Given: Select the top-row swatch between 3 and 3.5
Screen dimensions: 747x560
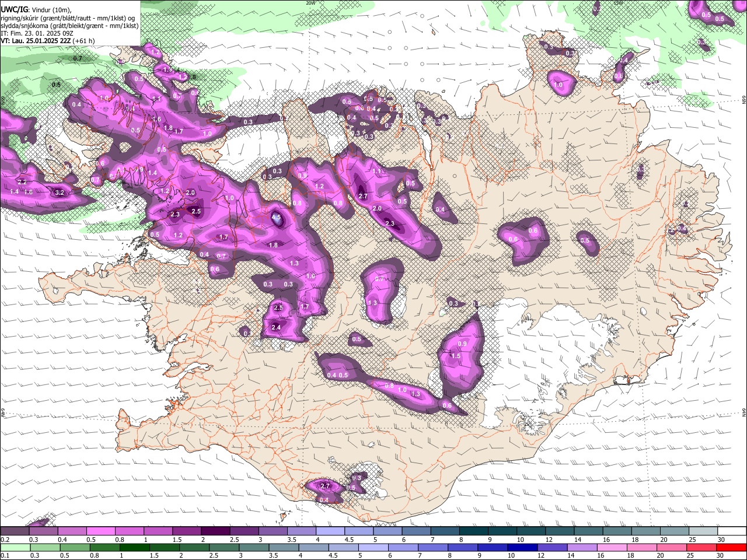Looking at the screenshot, I should click(x=273, y=531).
